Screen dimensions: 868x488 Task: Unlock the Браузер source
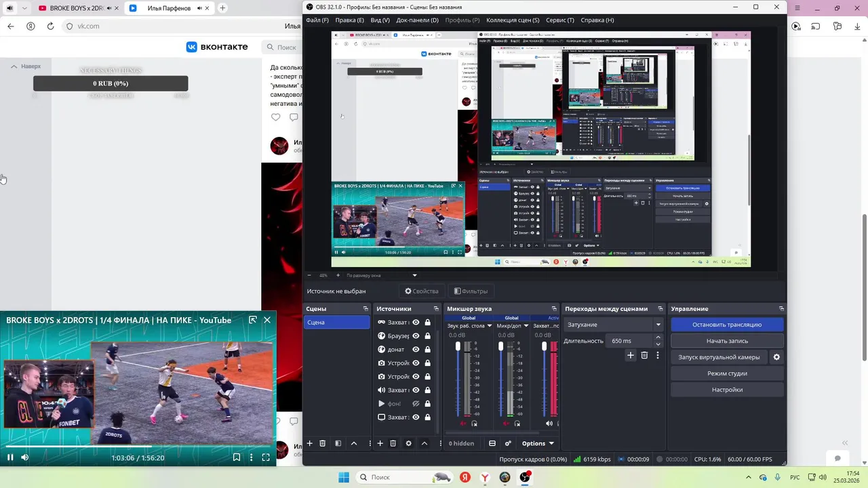coord(428,336)
